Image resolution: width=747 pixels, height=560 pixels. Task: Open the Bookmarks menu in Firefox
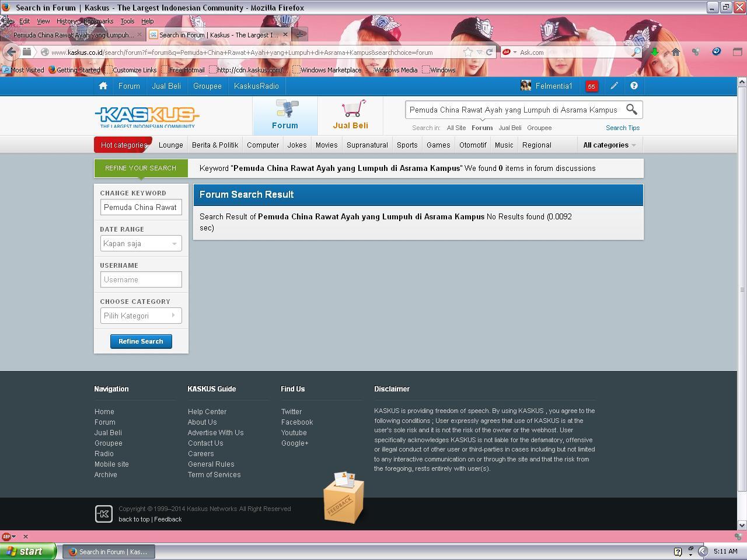point(98,21)
